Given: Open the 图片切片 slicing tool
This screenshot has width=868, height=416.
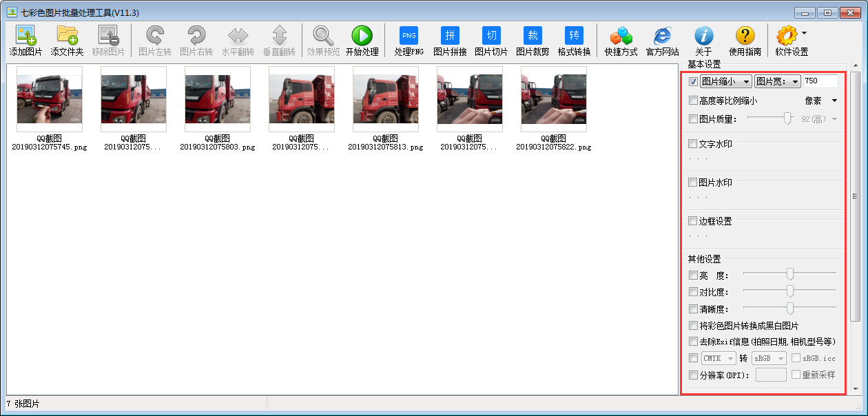Looking at the screenshot, I should [491, 37].
